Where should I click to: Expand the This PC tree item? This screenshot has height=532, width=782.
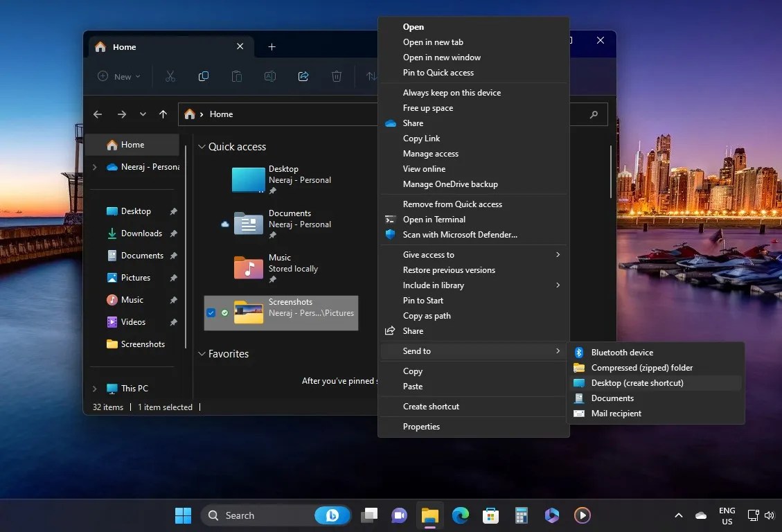pyautogui.click(x=95, y=388)
